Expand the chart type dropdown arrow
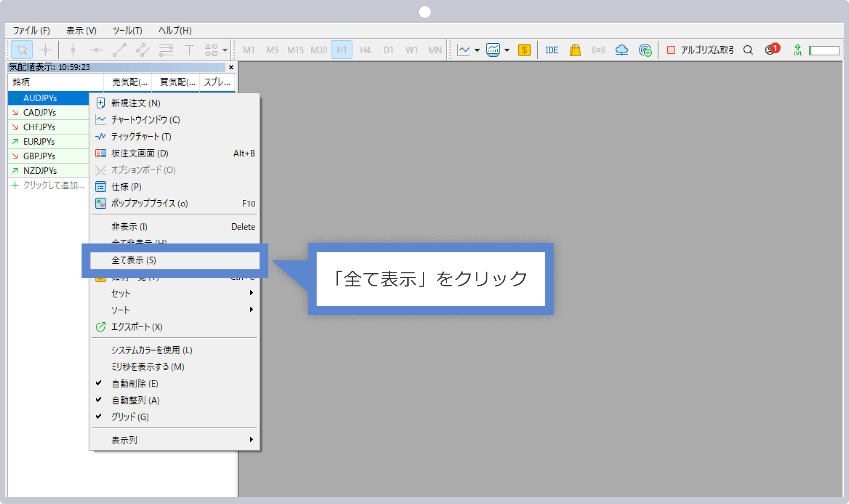 point(477,50)
